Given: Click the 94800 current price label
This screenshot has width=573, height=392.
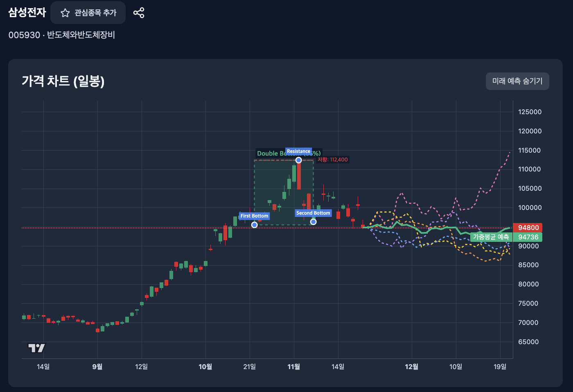Looking at the screenshot, I should (x=528, y=228).
